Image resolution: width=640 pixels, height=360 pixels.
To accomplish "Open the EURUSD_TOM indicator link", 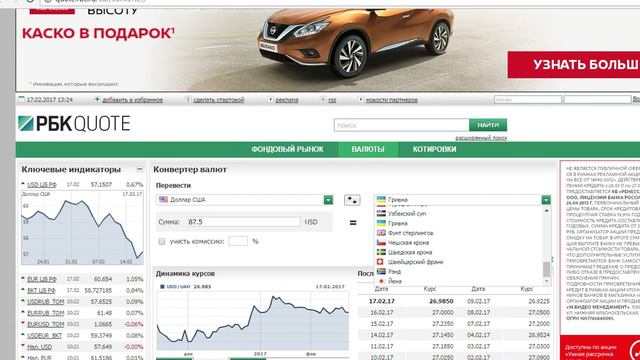I will (x=46, y=324).
